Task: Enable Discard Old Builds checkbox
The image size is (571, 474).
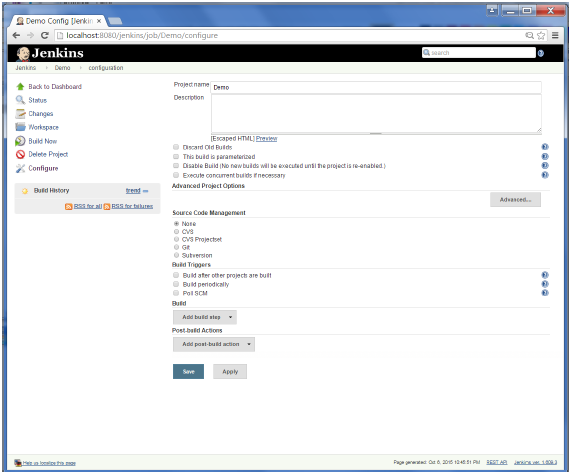Action: [x=176, y=147]
